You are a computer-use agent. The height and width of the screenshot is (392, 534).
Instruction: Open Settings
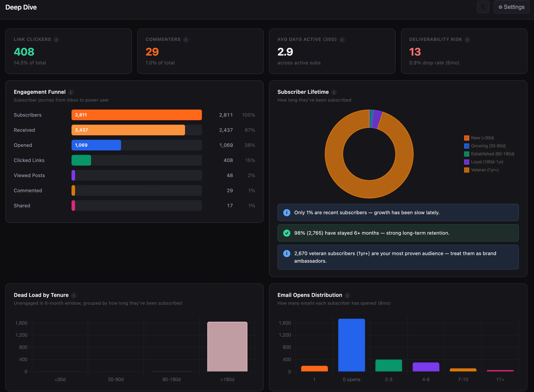pyautogui.click(x=512, y=7)
